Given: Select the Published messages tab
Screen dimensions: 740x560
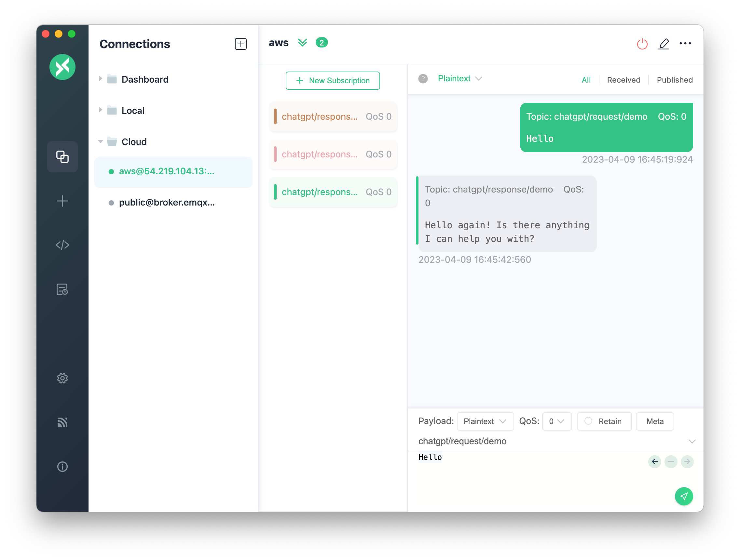Looking at the screenshot, I should (674, 79).
